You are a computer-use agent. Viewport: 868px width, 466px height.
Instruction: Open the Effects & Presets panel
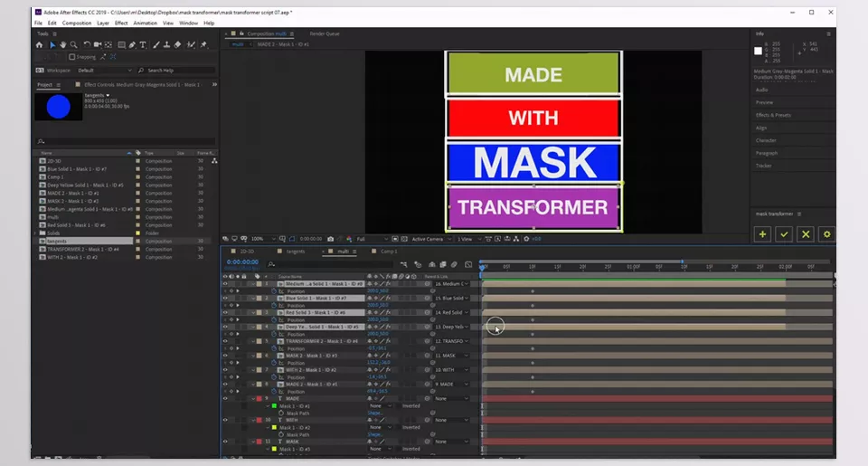click(x=773, y=115)
